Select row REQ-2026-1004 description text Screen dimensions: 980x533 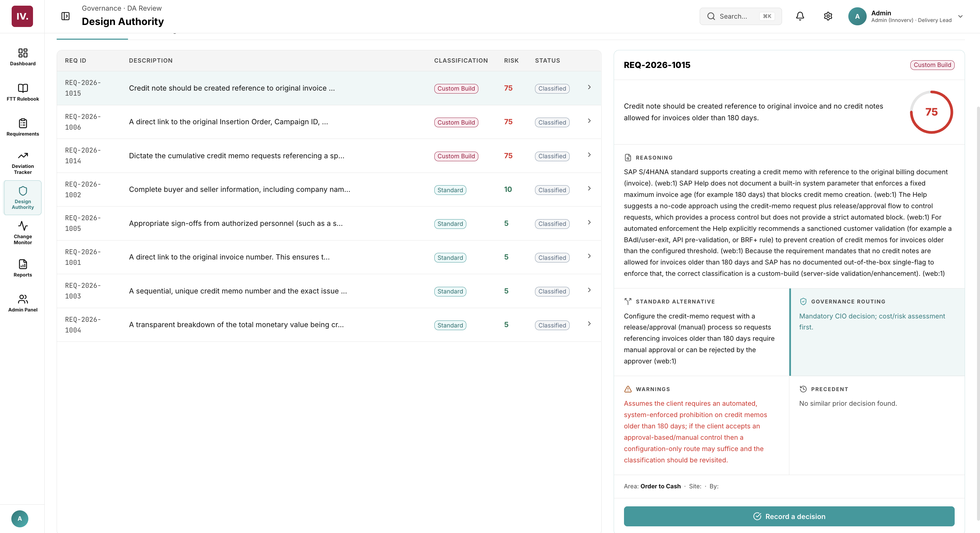[x=236, y=325]
